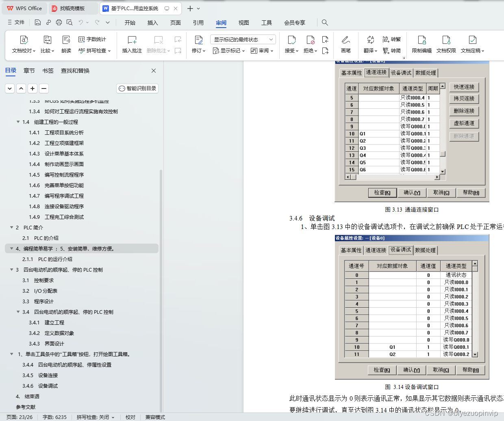The image size is (504, 421).
Task: Select the 朗读 (read aloud) icon
Action: coord(66,45)
